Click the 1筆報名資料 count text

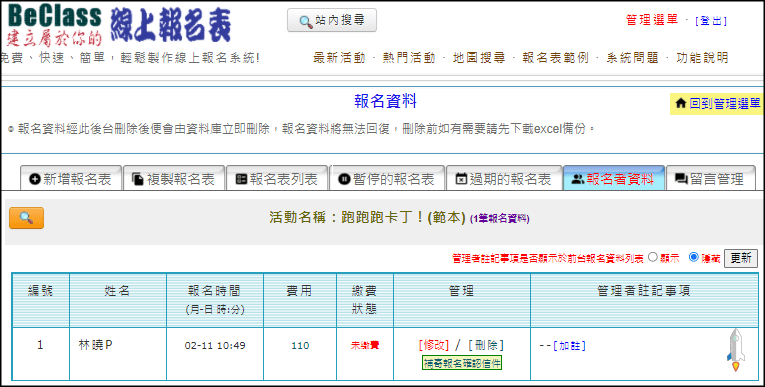pyautogui.click(x=500, y=219)
